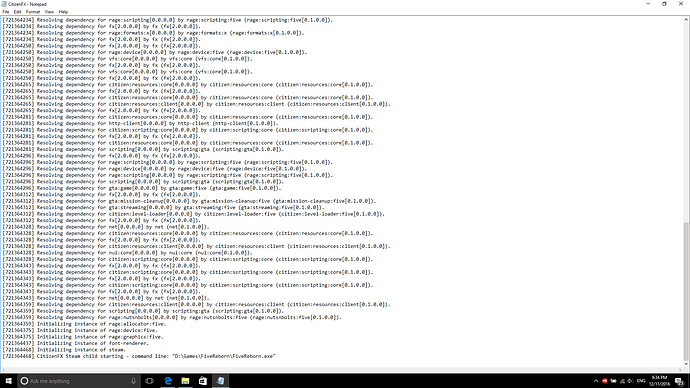Expand the hidden system tray icons
The image size is (690, 388).
click(x=596, y=381)
